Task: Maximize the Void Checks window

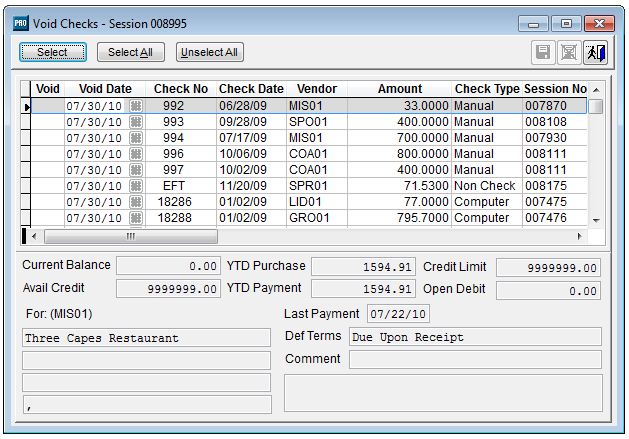Action: pos(566,24)
